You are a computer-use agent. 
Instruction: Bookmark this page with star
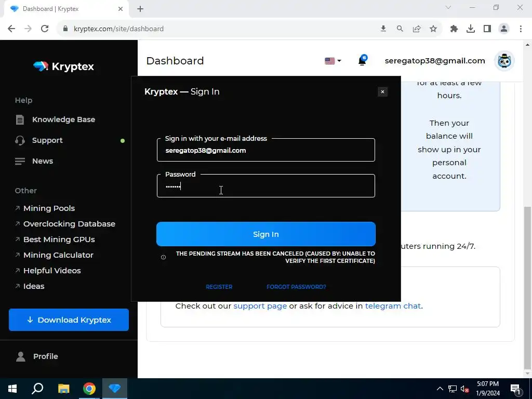point(433,29)
